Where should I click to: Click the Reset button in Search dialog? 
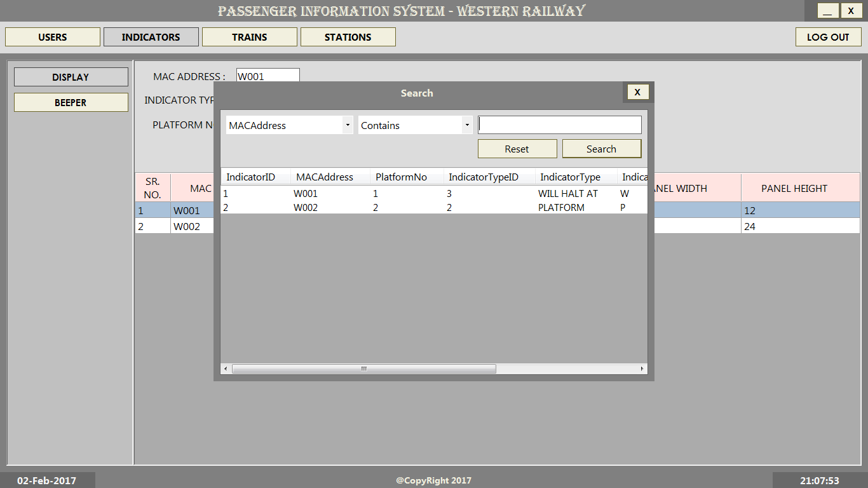[517, 149]
